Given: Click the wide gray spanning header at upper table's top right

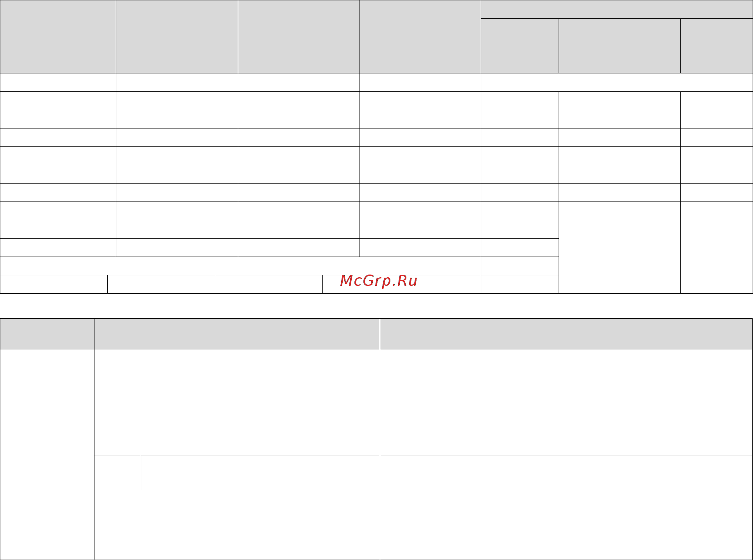Looking at the screenshot, I should [617, 9].
